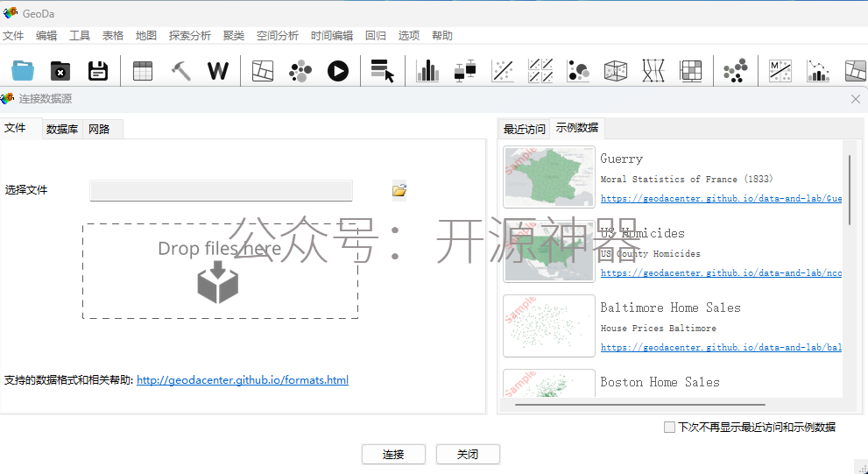Viewport: 868px width, 474px height.
Task: Open the 编辑 menu
Action: [x=46, y=35]
